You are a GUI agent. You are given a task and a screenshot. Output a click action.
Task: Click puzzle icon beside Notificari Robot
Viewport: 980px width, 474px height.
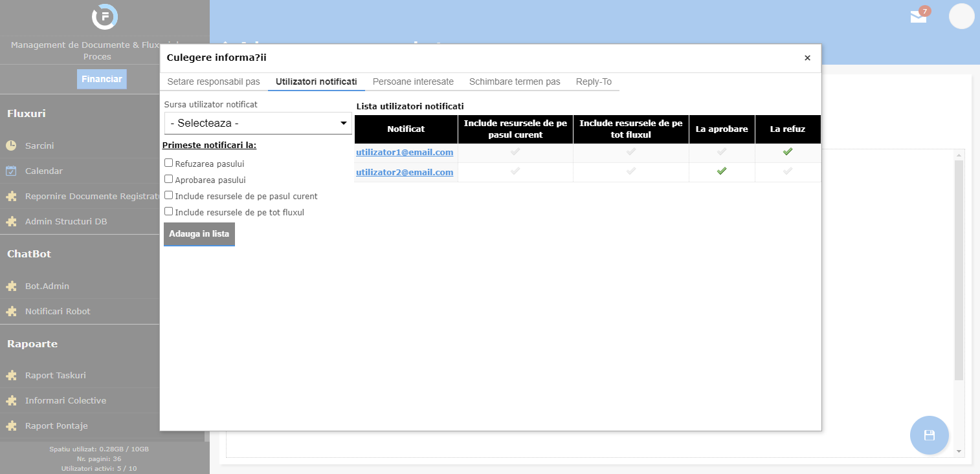(x=11, y=311)
